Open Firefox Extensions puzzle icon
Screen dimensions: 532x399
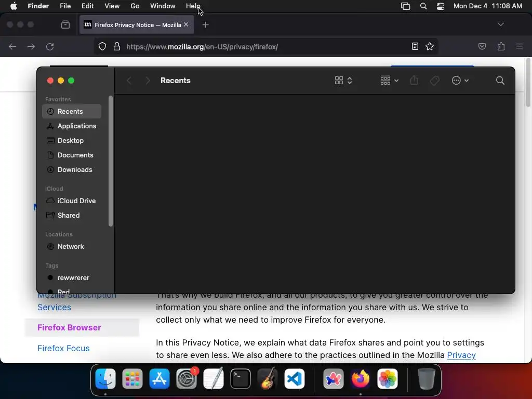(501, 46)
